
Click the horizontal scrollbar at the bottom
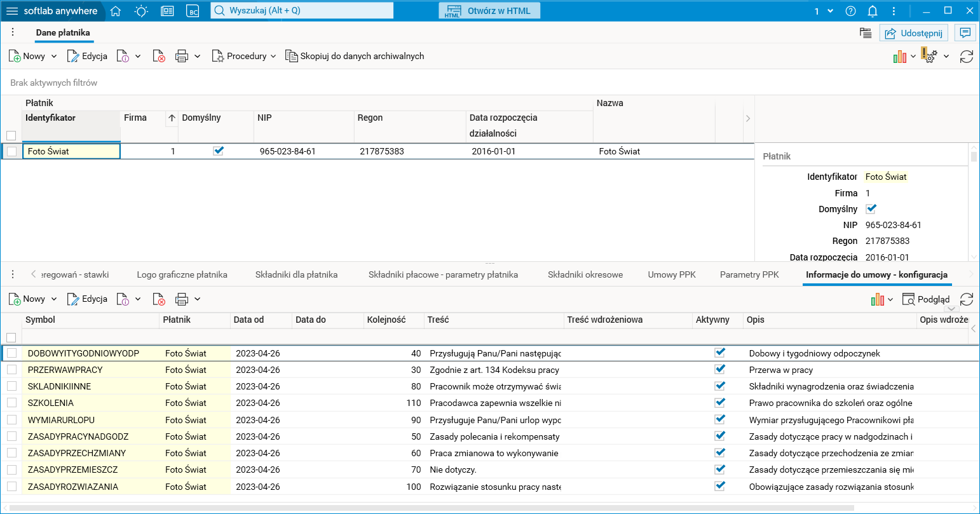click(x=432, y=507)
